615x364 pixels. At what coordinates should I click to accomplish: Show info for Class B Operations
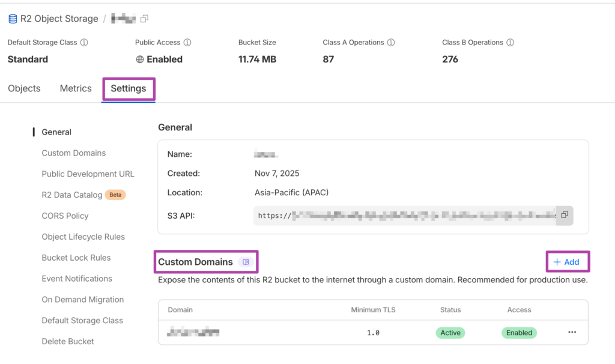tap(510, 43)
